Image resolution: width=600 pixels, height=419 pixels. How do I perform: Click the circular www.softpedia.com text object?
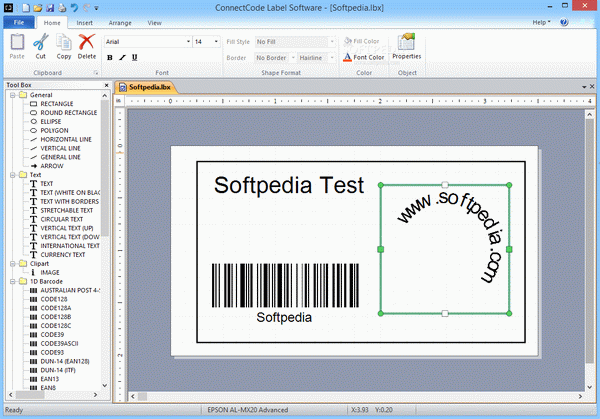[x=445, y=249]
